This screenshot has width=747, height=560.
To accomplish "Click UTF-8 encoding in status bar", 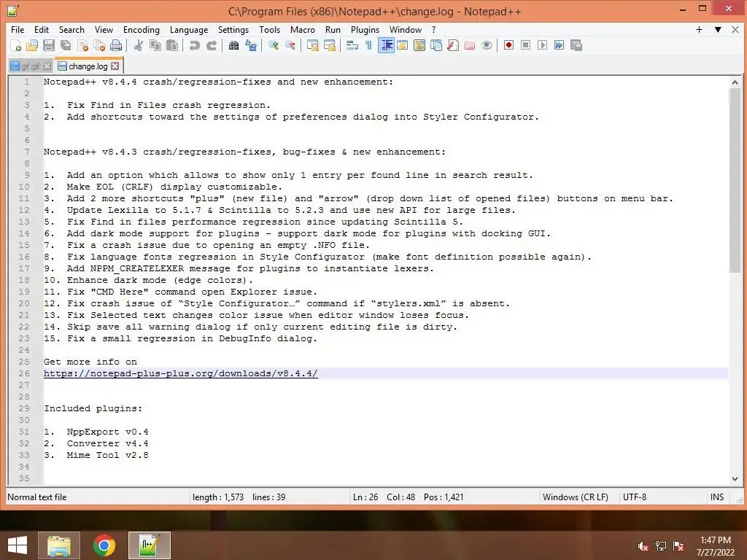I will (x=635, y=497).
